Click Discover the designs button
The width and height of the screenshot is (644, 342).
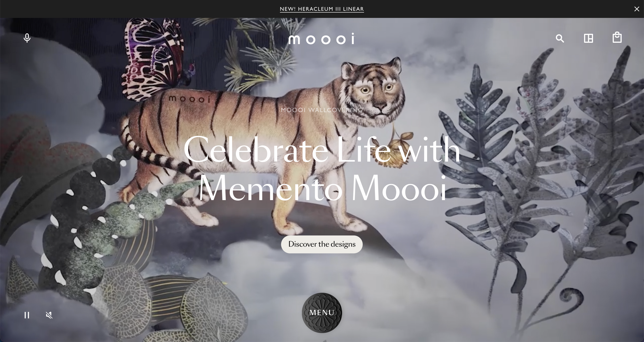[x=322, y=244]
